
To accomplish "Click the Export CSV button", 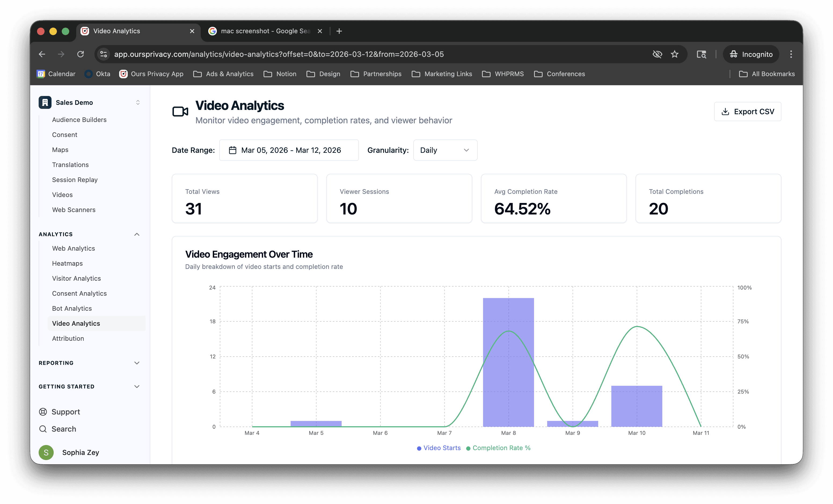I will click(747, 112).
